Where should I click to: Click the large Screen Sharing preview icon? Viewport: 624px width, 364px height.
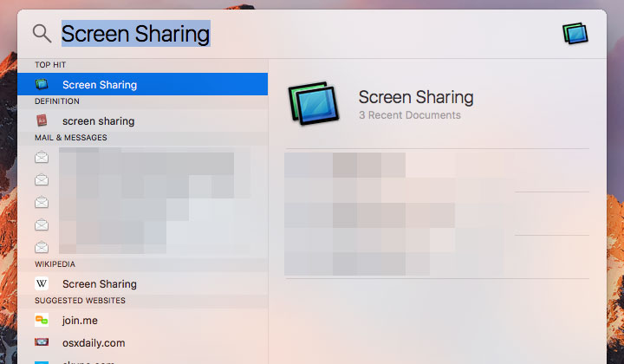[314, 103]
